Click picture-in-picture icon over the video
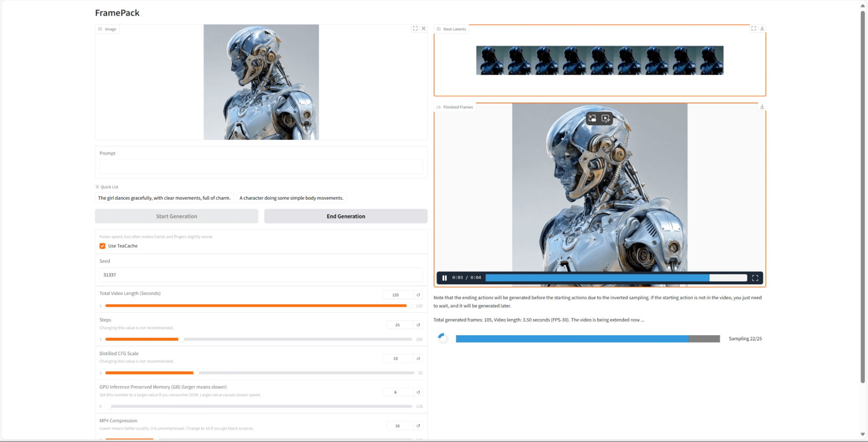Viewport: 868px width, 442px height. pos(592,118)
